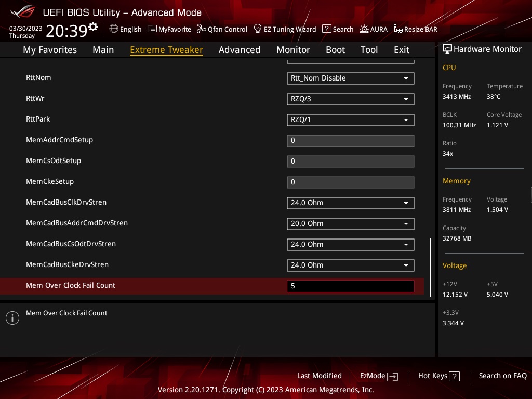
Task: Open MyFavorite list icon
Action: (x=152, y=29)
